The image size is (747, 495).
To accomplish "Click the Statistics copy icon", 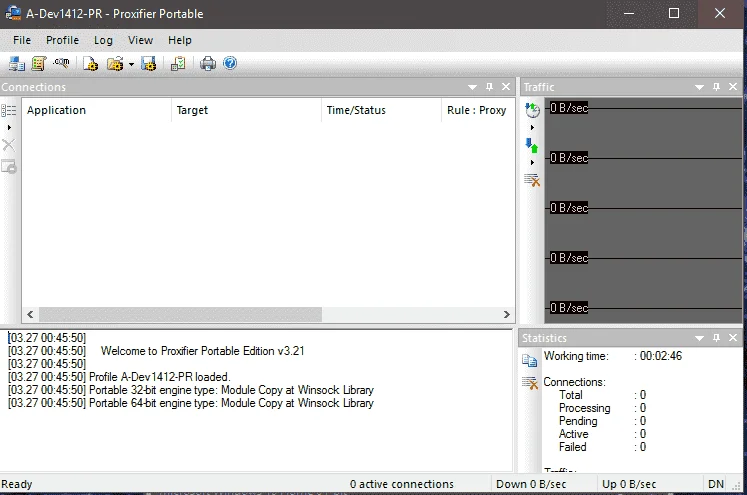I will point(530,361).
